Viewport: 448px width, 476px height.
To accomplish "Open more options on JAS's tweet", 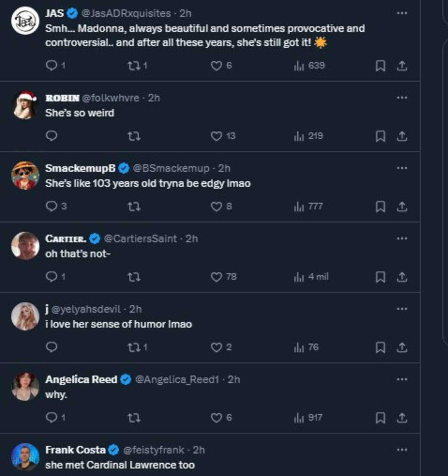I will (x=402, y=13).
